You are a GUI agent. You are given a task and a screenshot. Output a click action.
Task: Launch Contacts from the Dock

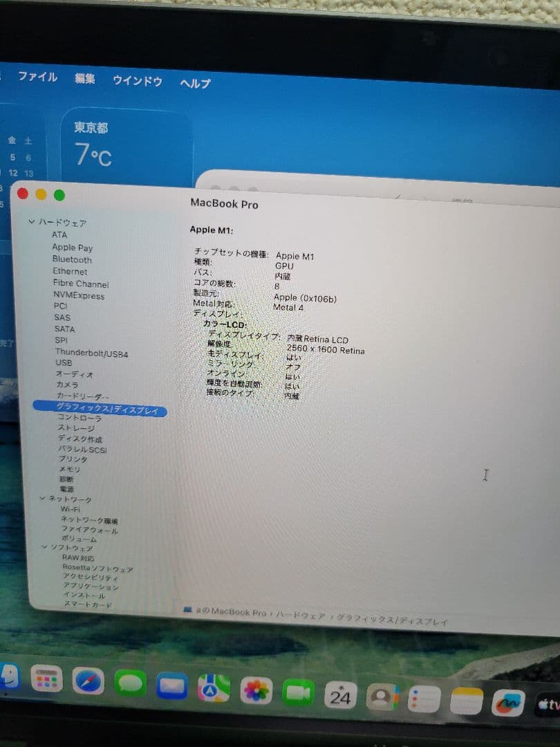pyautogui.click(x=382, y=697)
